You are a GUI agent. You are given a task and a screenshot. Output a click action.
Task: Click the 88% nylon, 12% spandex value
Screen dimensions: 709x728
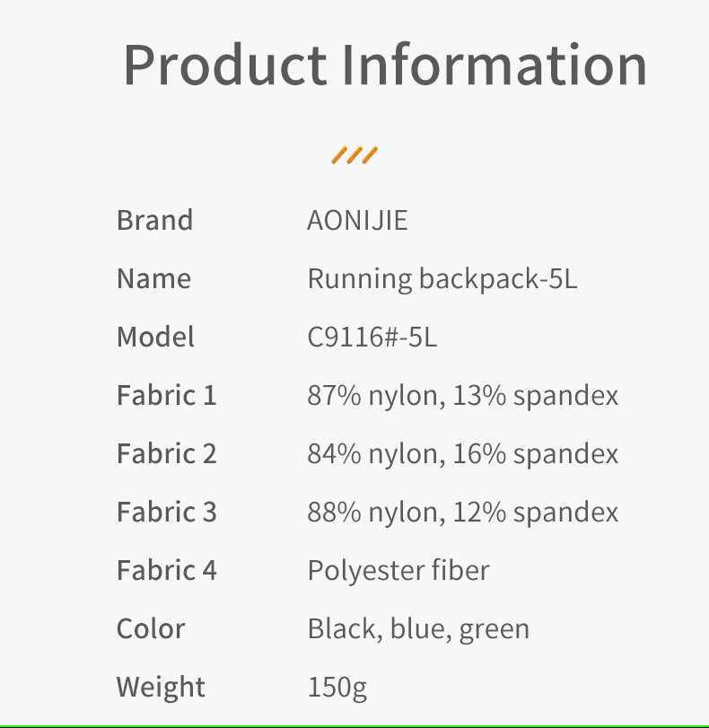point(462,512)
